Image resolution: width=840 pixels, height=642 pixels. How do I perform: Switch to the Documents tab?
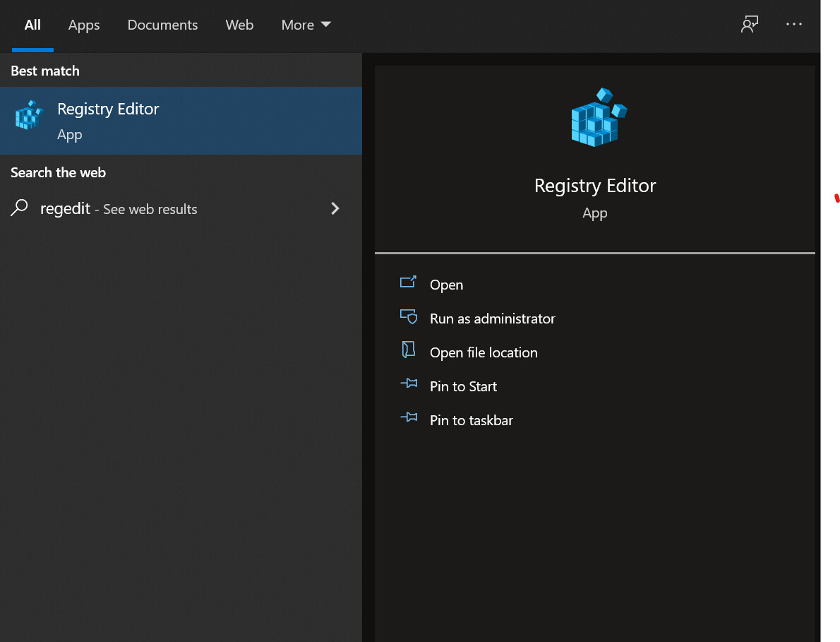[162, 25]
